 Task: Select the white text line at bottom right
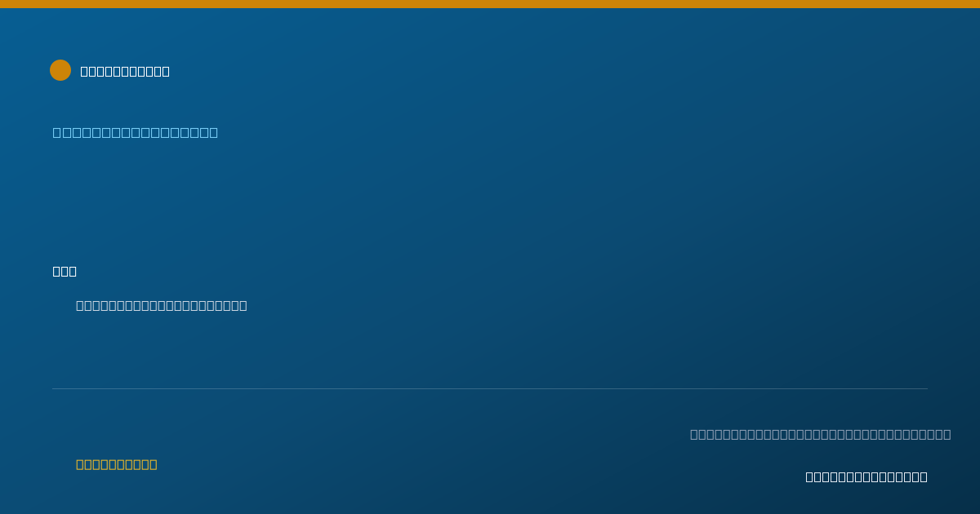tap(866, 476)
